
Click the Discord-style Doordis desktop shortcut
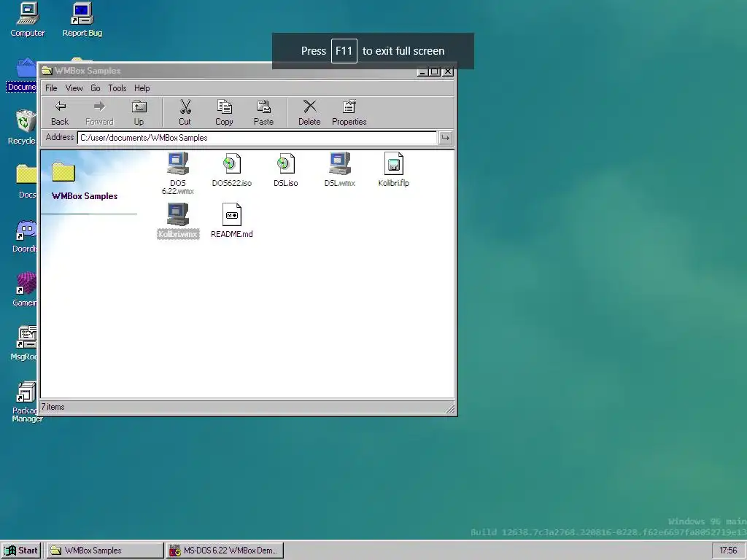26,236
